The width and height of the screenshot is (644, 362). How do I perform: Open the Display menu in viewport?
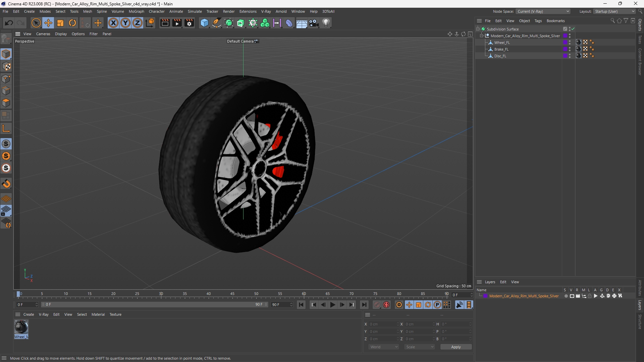pos(61,34)
